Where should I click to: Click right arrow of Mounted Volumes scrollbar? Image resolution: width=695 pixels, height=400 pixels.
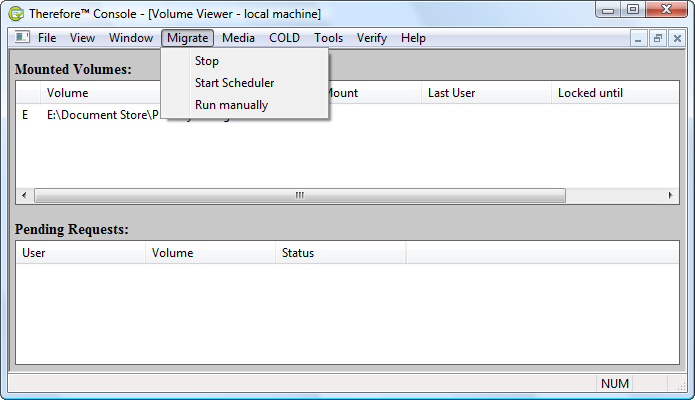(x=670, y=195)
